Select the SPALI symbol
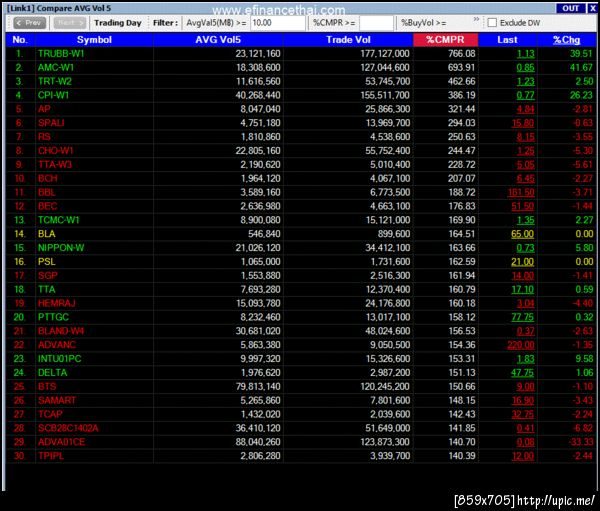 (x=51, y=123)
